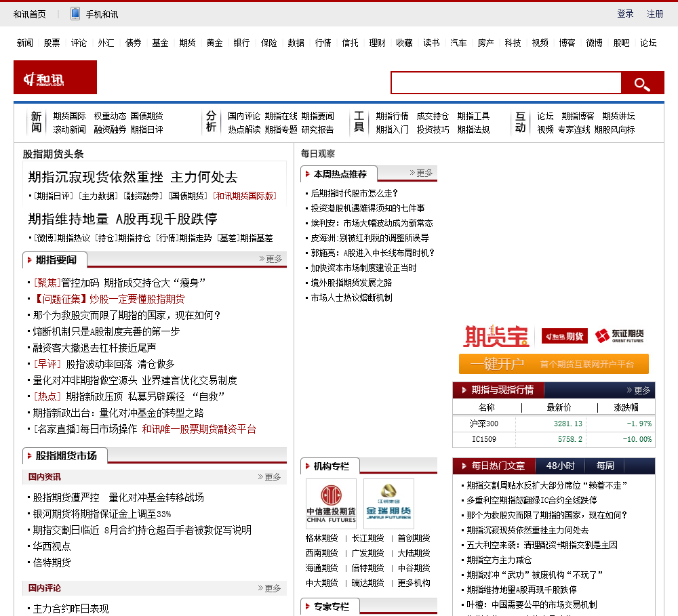The width and height of the screenshot is (678, 616).
Task: Open 海通期货 institution link
Action: click(x=321, y=568)
